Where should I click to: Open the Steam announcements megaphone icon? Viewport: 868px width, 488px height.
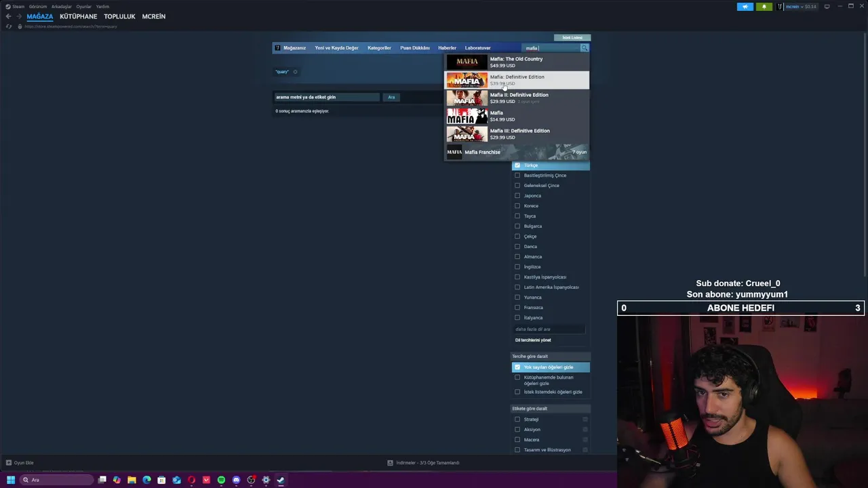point(745,7)
